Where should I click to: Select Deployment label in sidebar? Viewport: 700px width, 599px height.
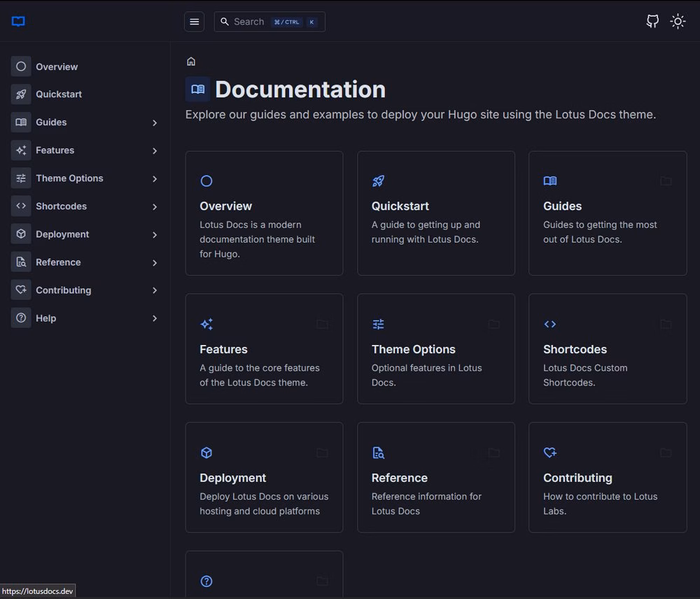click(62, 234)
